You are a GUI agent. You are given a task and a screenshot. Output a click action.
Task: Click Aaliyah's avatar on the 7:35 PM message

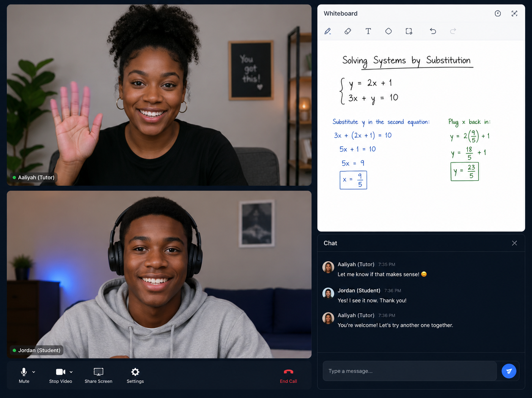328,267
